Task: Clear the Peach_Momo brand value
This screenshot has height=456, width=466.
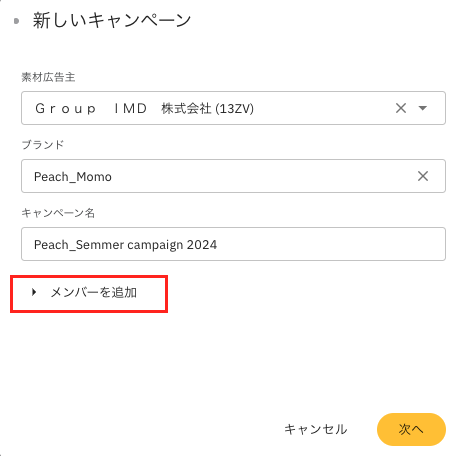Action: click(423, 176)
